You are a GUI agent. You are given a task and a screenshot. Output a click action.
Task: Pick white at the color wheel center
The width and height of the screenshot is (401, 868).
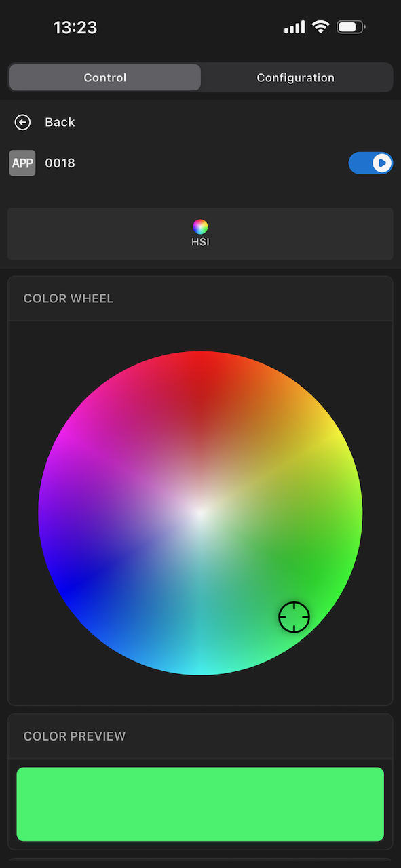(x=200, y=513)
